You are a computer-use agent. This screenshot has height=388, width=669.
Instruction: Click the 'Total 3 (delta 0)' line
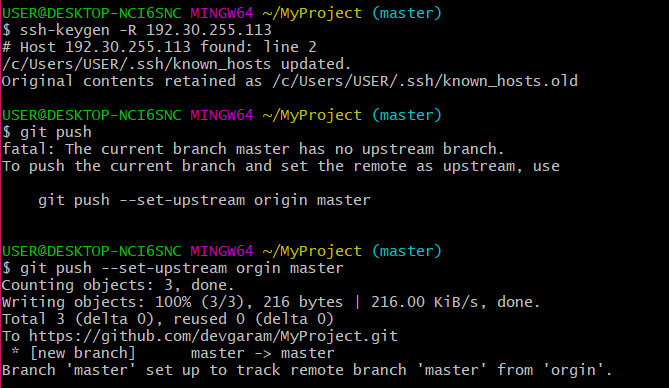coord(168,319)
